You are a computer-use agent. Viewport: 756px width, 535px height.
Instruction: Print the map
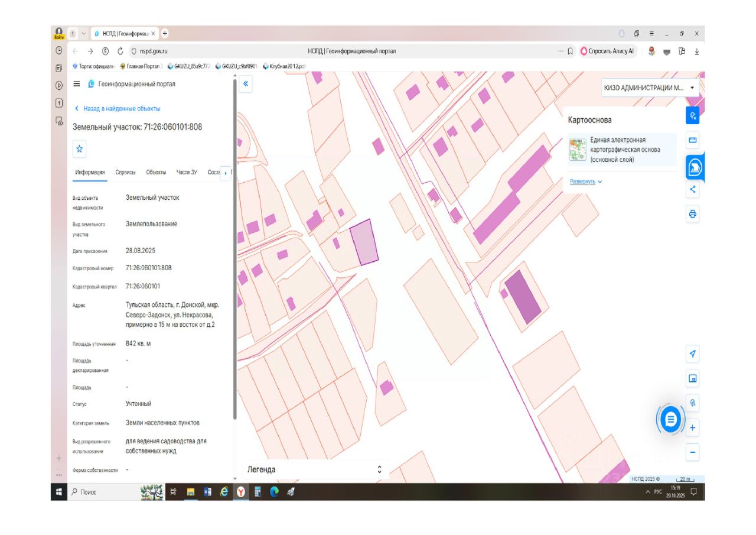693,214
